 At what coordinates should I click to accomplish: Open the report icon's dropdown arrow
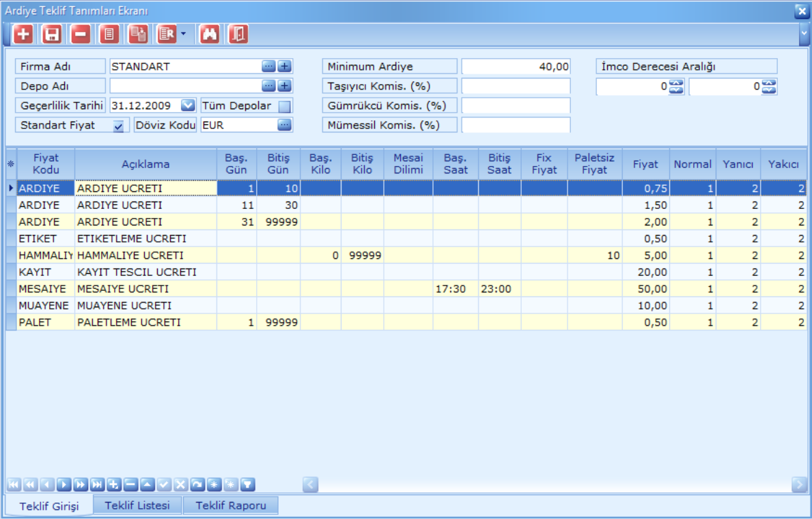coord(183,34)
